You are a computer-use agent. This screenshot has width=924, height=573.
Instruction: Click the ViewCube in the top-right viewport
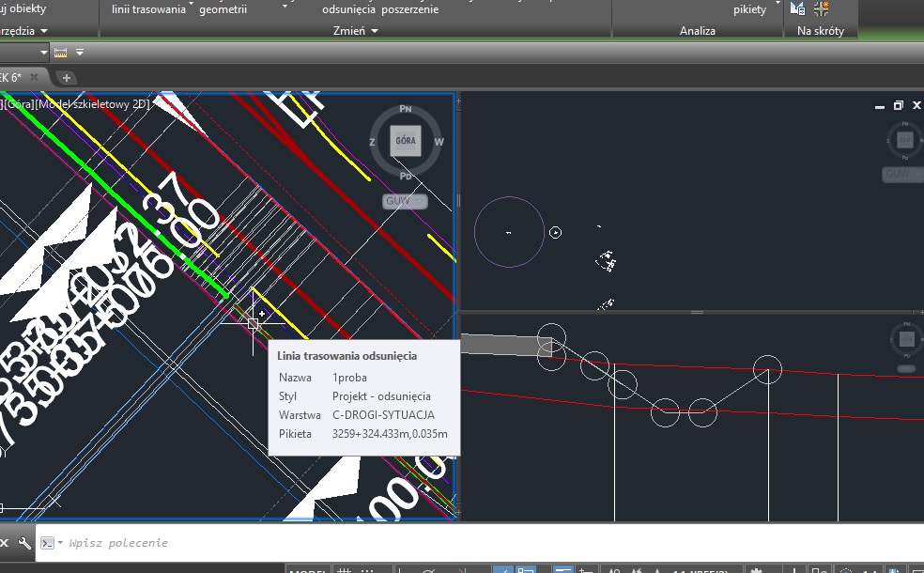pos(905,140)
